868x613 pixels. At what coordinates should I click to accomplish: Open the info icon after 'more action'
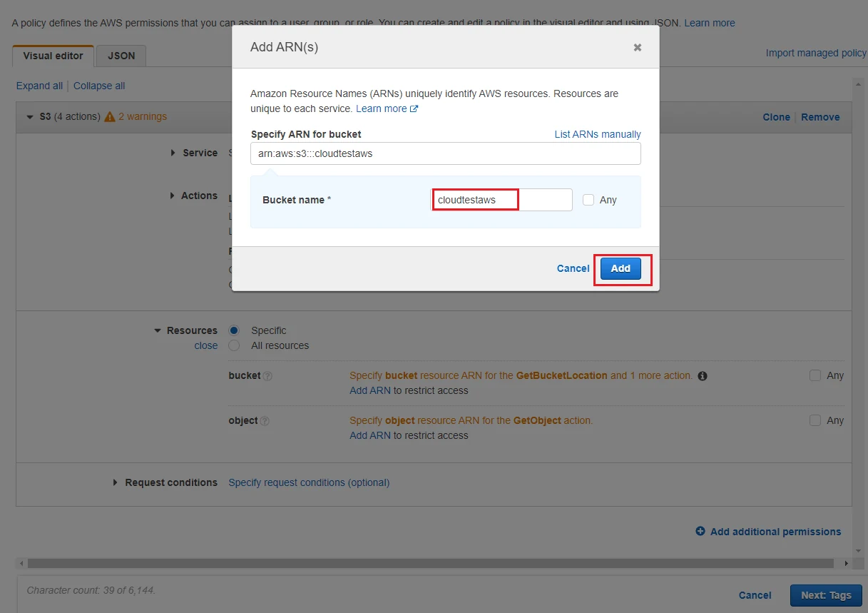703,375
